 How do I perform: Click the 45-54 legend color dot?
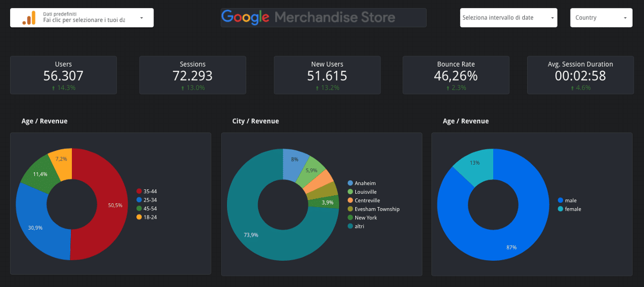pyautogui.click(x=139, y=209)
